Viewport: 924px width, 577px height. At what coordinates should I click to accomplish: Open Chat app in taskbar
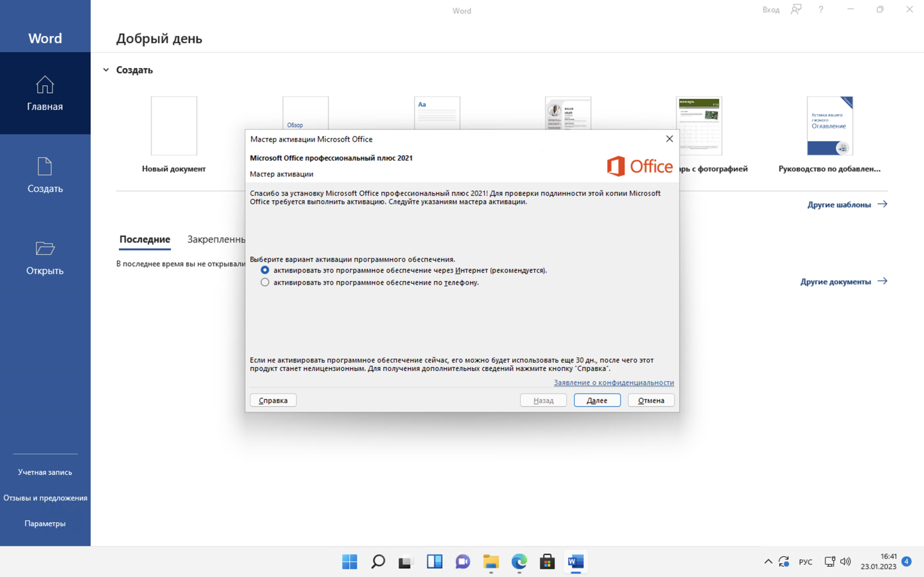(x=463, y=562)
